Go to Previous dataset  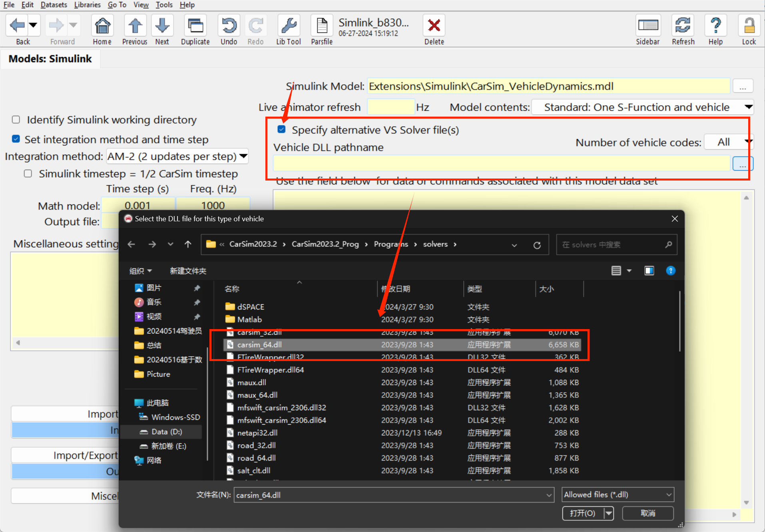coord(135,30)
